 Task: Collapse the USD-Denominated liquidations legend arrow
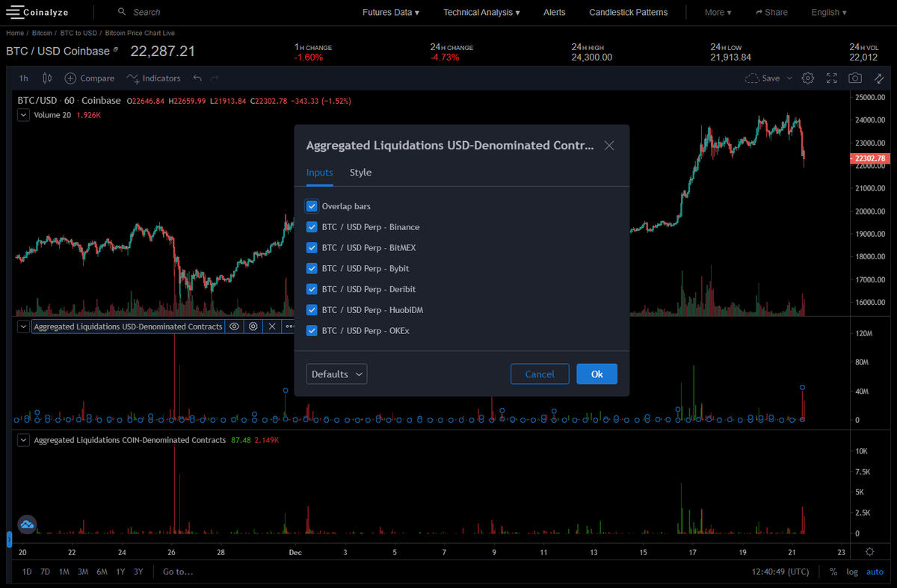[x=23, y=327]
